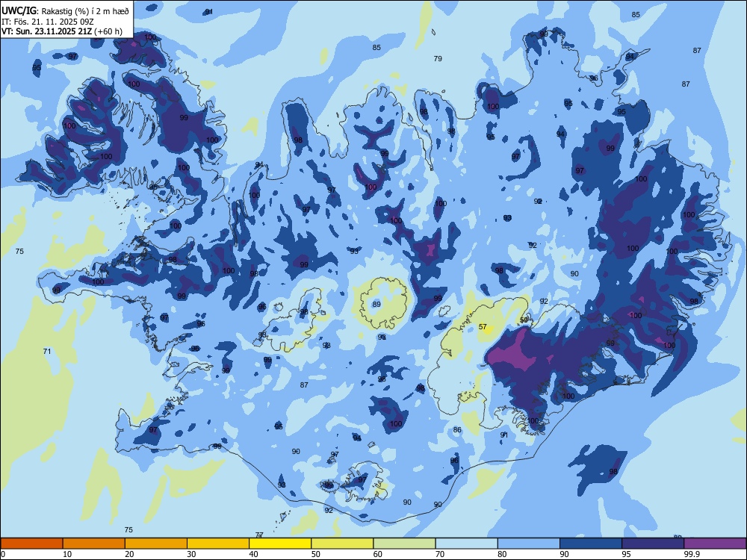Click the '79' value over the northern sea
The height and width of the screenshot is (560, 747).
click(x=438, y=58)
